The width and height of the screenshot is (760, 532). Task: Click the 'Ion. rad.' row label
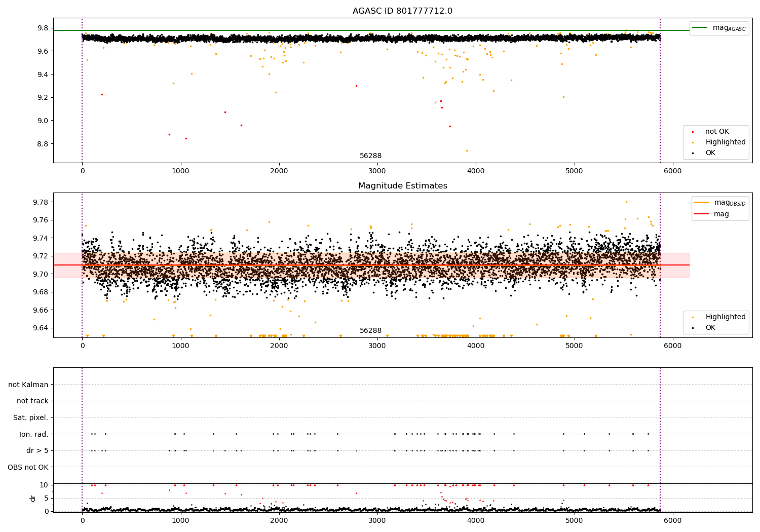click(x=34, y=434)
